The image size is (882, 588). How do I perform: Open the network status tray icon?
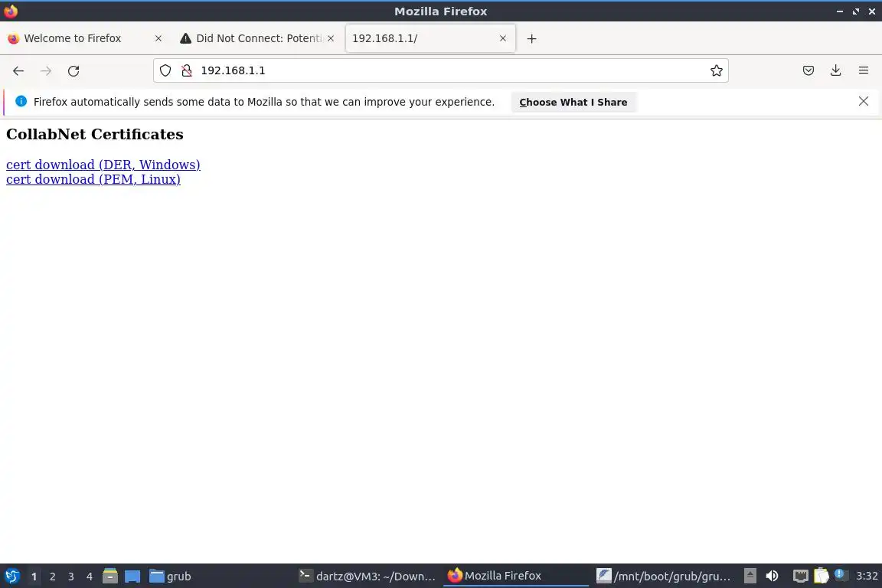click(x=800, y=576)
